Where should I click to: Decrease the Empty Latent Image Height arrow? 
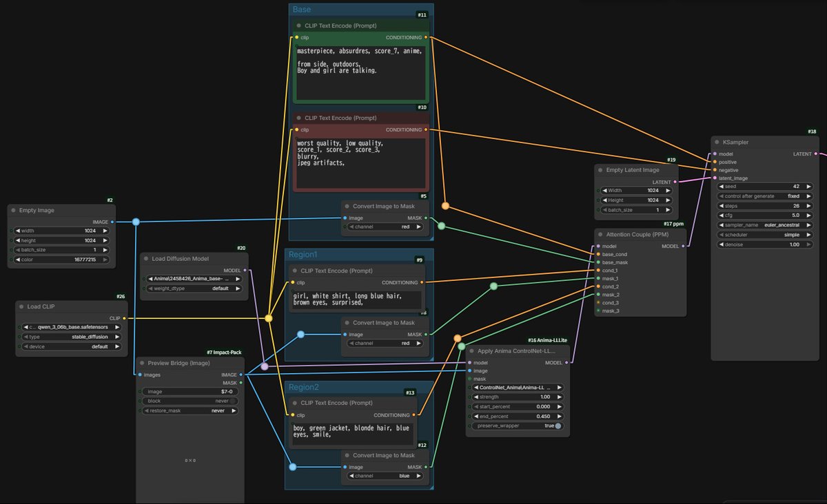605,200
